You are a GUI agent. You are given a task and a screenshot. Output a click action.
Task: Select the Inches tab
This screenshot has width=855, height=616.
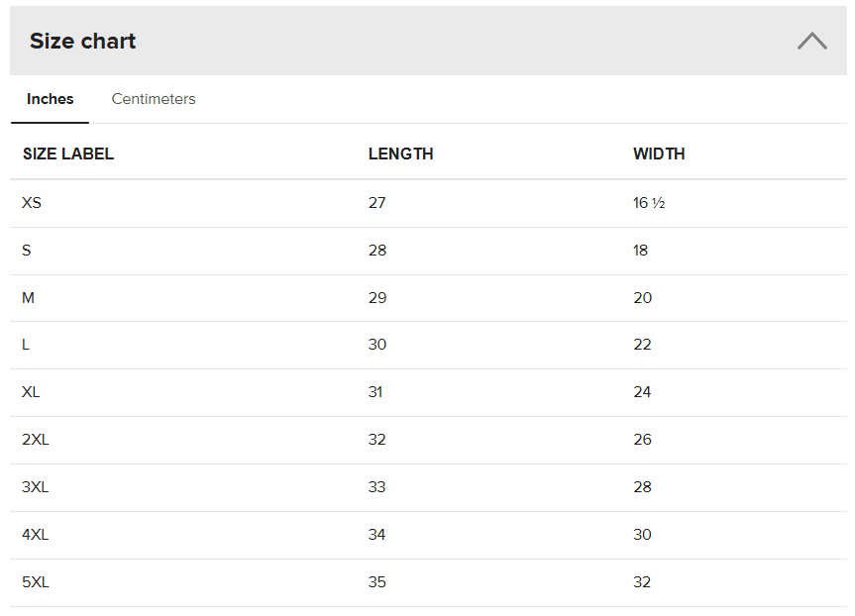pyautogui.click(x=51, y=99)
